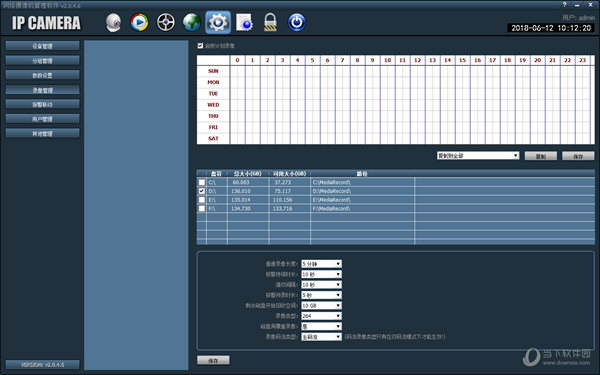
Task: Select the E:\MediaRecord\ path cell
Action: pyautogui.click(x=362, y=200)
